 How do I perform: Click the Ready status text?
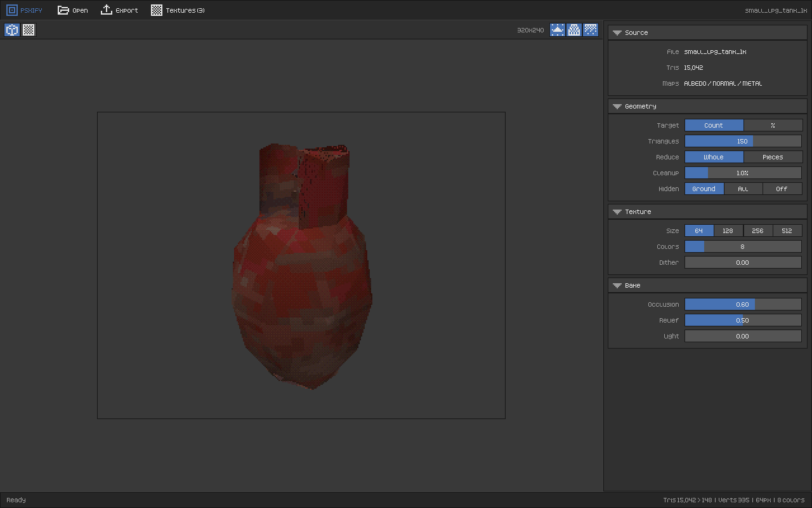click(x=16, y=500)
